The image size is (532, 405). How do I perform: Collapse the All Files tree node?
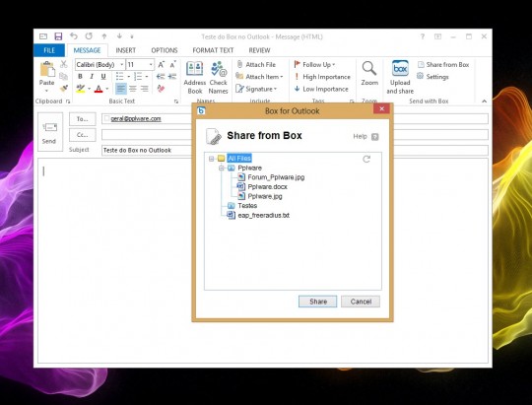(212, 159)
